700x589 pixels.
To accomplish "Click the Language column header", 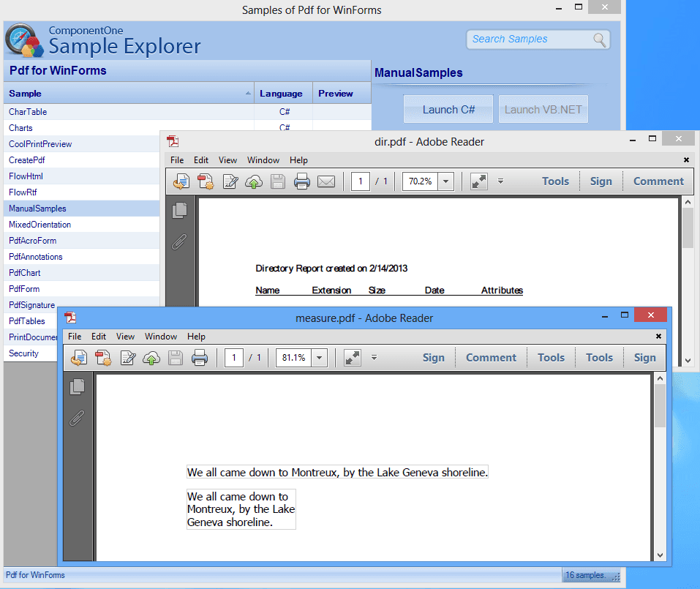I will pos(284,94).
